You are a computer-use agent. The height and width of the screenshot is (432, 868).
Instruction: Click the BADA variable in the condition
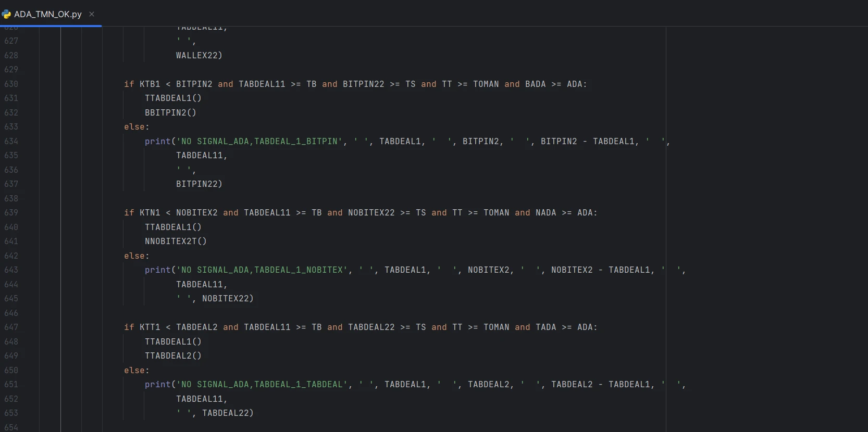pos(535,84)
